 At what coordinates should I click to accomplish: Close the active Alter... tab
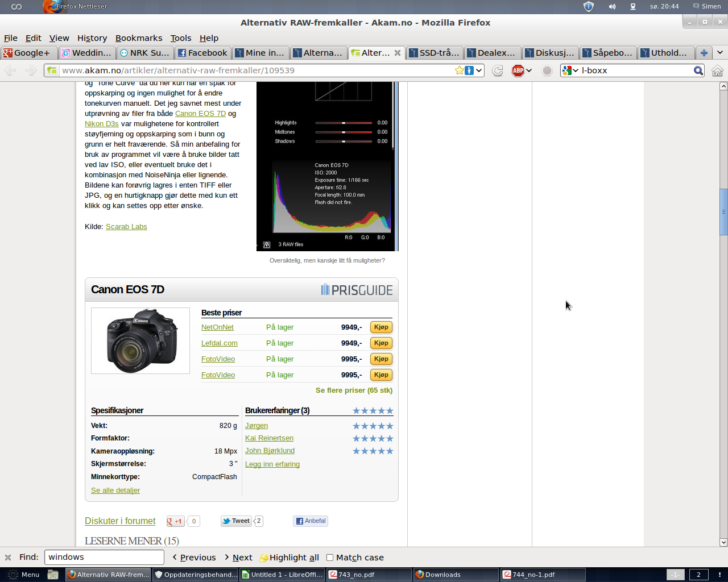398,53
